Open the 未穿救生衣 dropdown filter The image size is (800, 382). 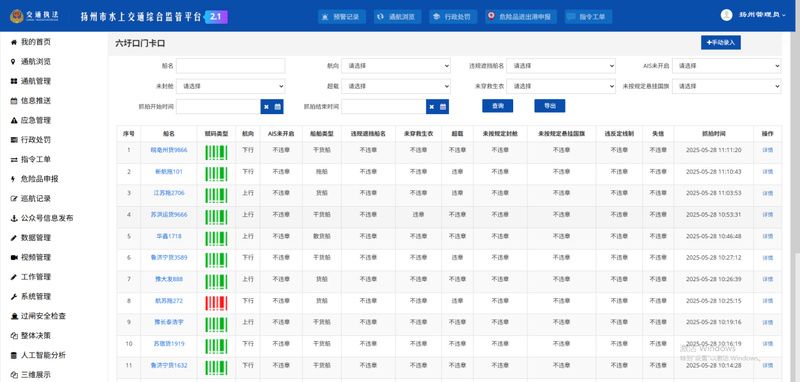[x=561, y=86]
